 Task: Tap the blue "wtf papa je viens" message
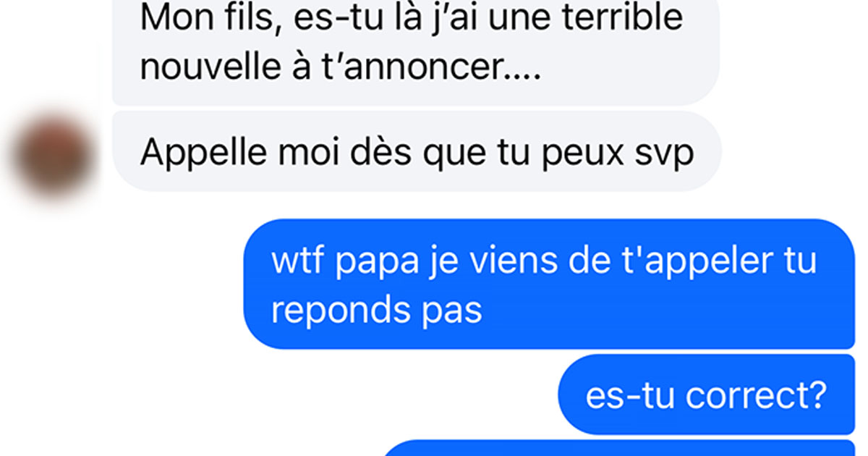coord(549,284)
